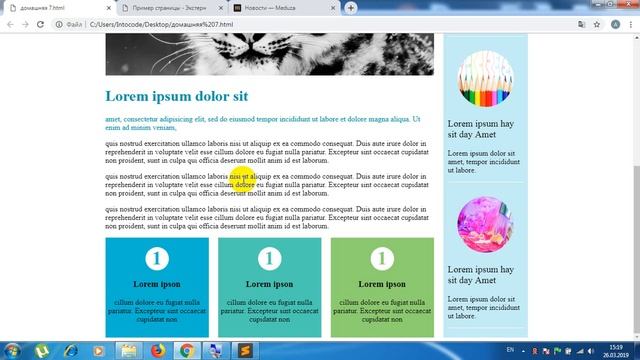Launch Internet Explorer from the taskbar

point(71,351)
